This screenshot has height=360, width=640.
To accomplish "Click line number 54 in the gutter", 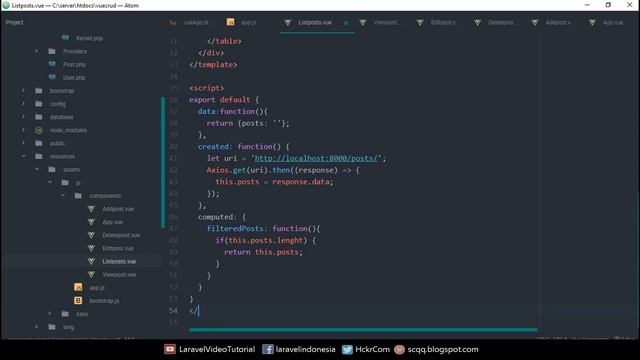I will click(173, 311).
